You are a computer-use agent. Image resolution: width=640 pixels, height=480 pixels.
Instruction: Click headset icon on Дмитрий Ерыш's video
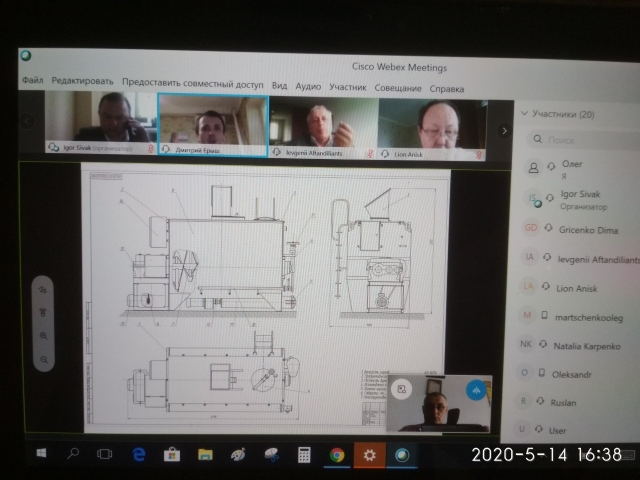coord(166,149)
